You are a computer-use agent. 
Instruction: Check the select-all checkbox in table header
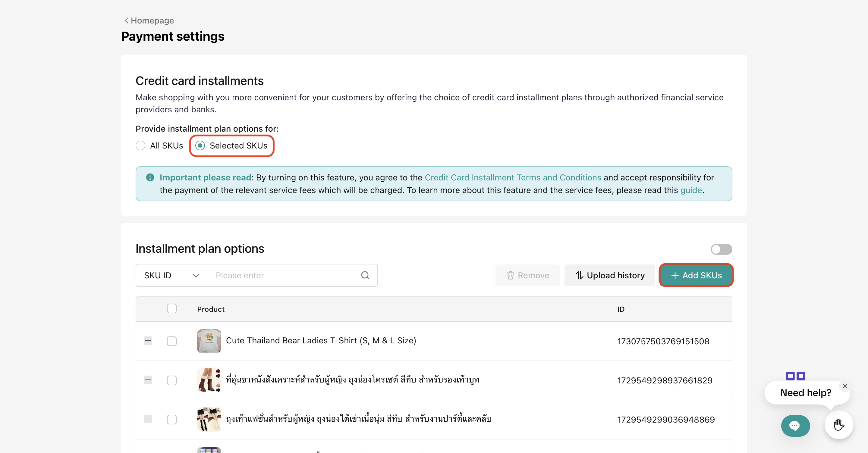171,308
